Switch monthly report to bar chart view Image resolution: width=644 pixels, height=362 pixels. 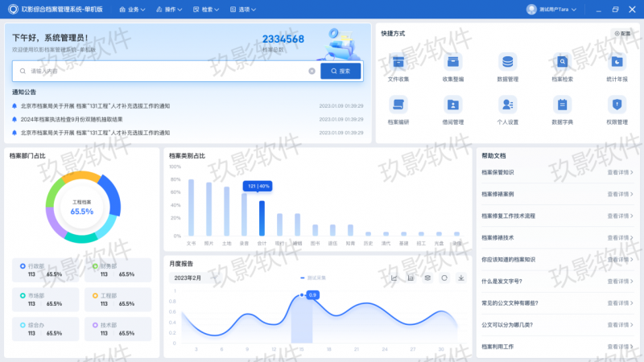coord(411,278)
